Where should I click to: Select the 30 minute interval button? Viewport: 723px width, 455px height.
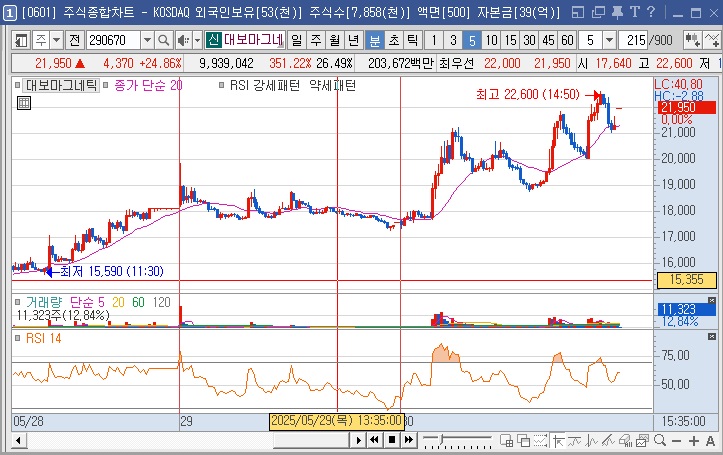click(x=529, y=41)
